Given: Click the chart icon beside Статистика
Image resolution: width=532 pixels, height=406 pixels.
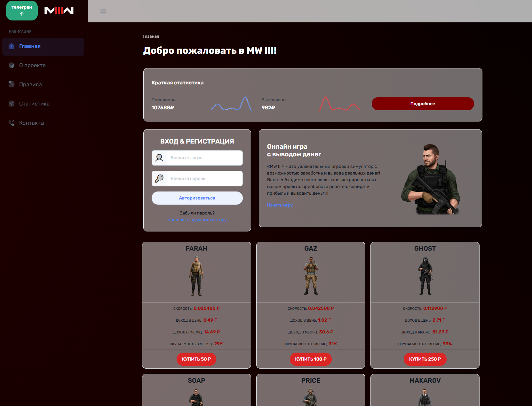Looking at the screenshot, I should [x=12, y=104].
